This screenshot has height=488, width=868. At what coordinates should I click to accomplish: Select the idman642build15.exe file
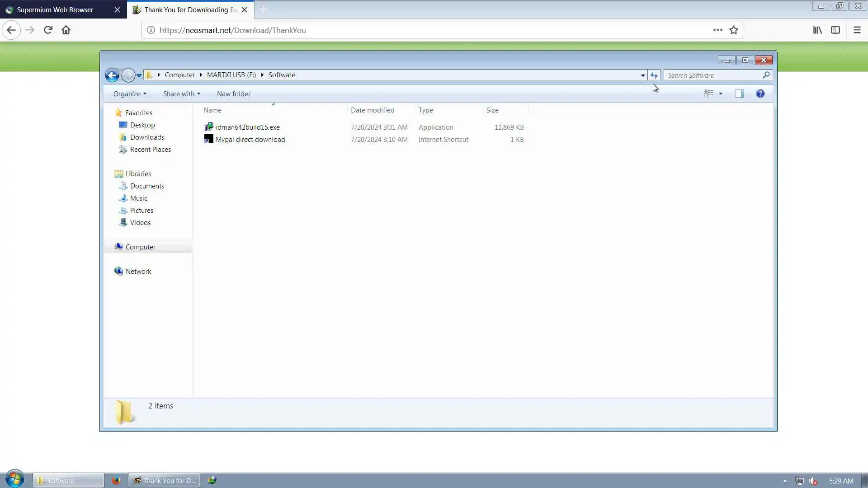coord(247,127)
